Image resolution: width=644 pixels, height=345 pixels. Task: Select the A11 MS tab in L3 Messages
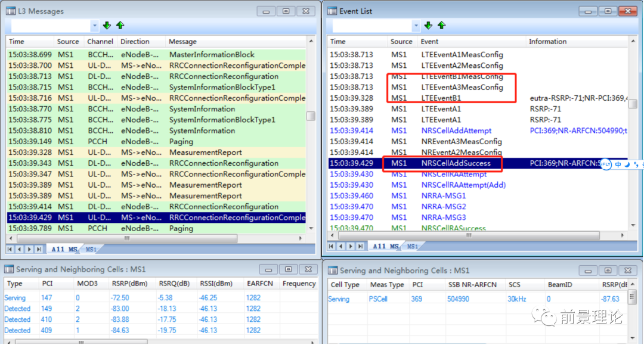click(64, 249)
